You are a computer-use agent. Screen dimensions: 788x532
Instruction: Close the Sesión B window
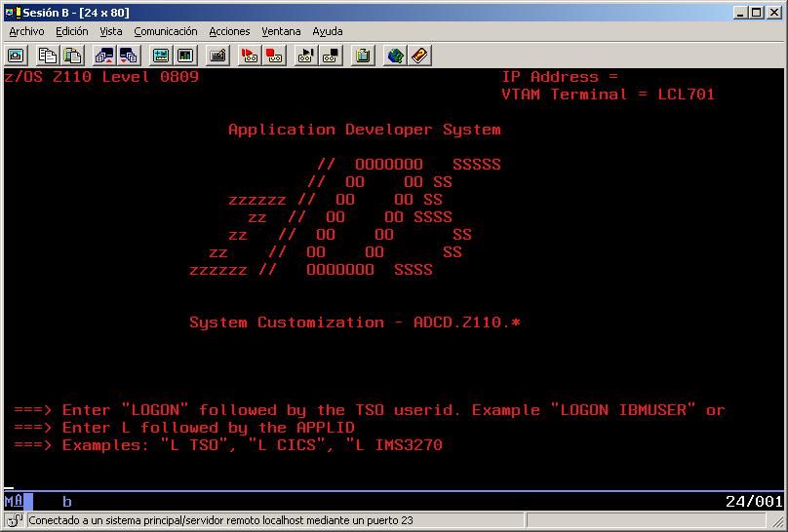(x=774, y=13)
